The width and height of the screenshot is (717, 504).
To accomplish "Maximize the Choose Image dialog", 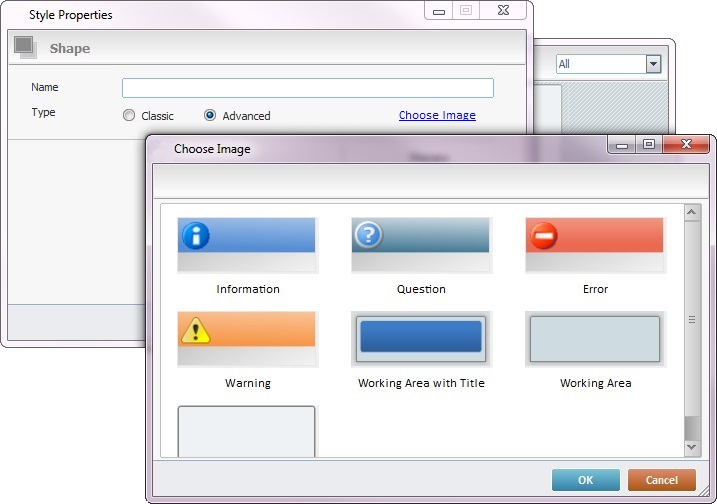I will [x=649, y=145].
